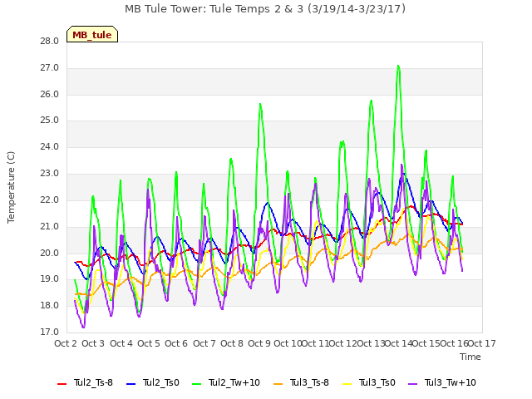Click the Oct 2 x-axis label
The width and height of the screenshot is (532, 399).
tap(66, 343)
